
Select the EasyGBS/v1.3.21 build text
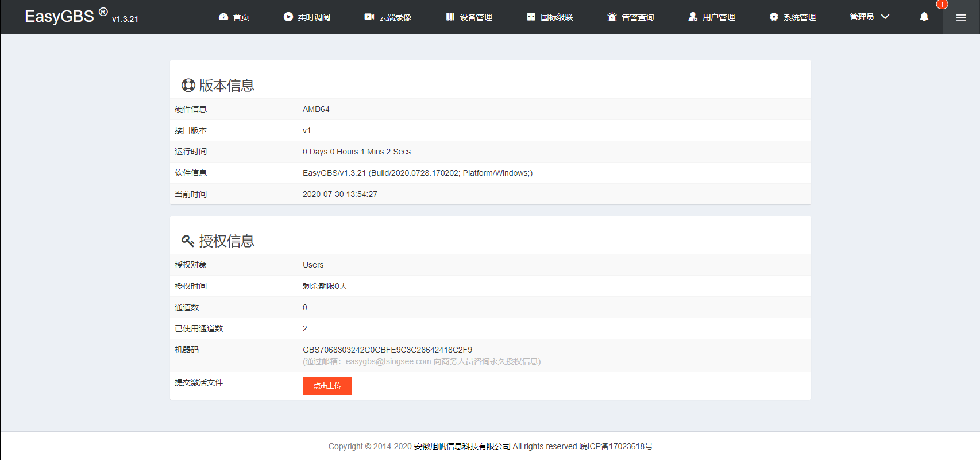click(x=418, y=173)
